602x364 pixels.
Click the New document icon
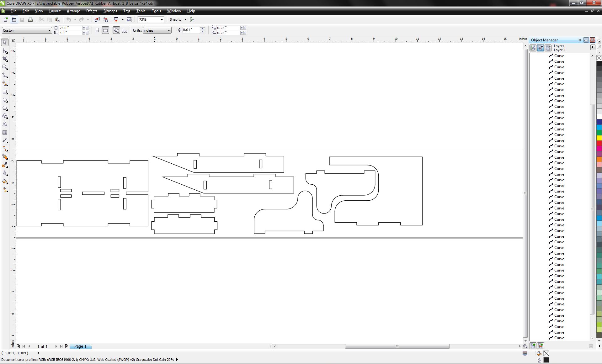(5, 19)
